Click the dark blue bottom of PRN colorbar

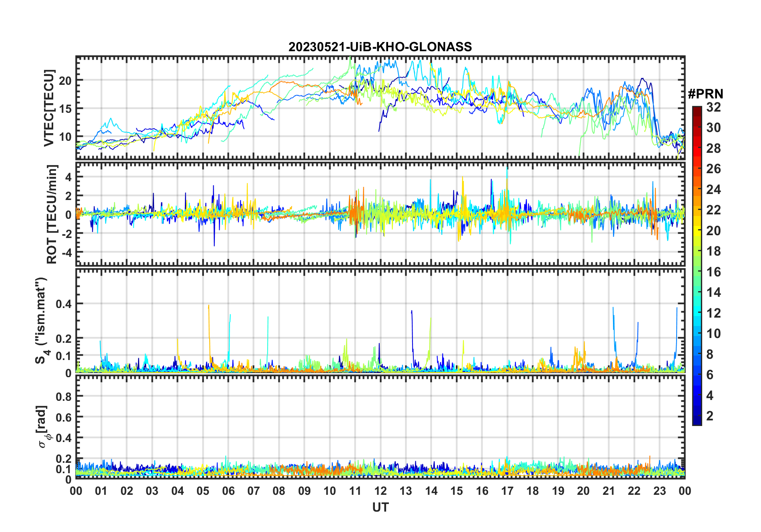pos(697,421)
